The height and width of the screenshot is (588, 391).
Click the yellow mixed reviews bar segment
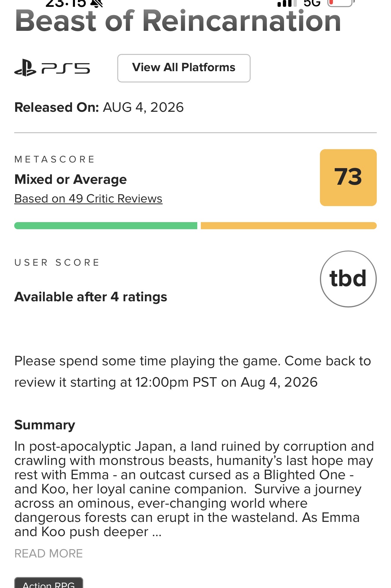289,226
